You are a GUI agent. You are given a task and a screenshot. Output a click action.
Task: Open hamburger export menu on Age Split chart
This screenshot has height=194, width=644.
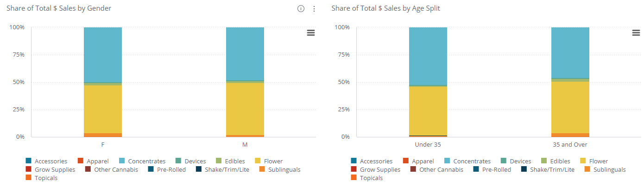(636, 32)
